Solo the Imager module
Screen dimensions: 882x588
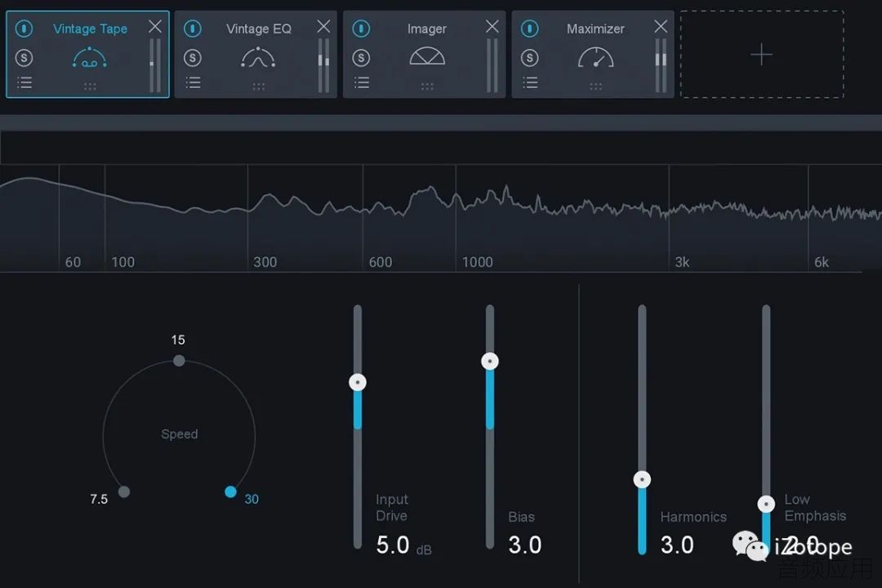coord(361,57)
